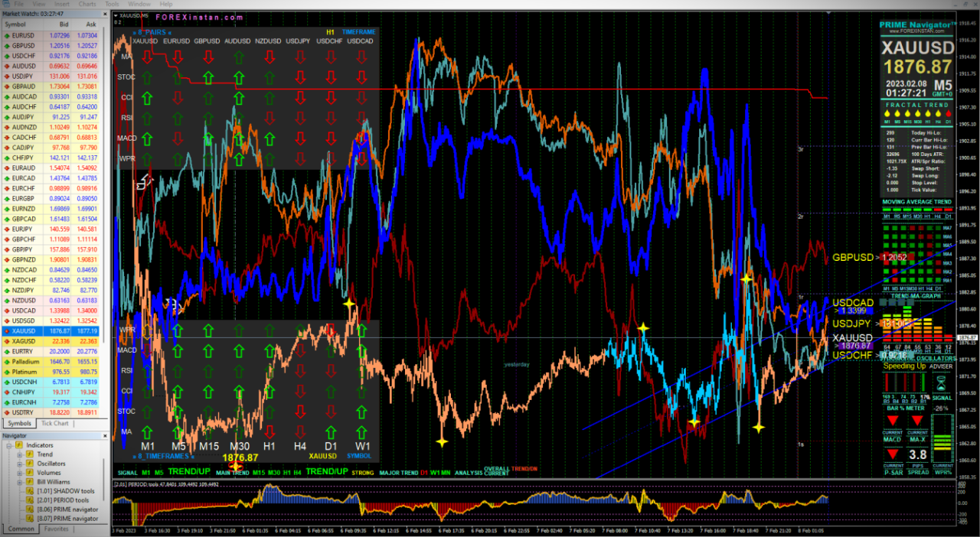Open the View menu
The height and width of the screenshot is (537, 980).
41,4
